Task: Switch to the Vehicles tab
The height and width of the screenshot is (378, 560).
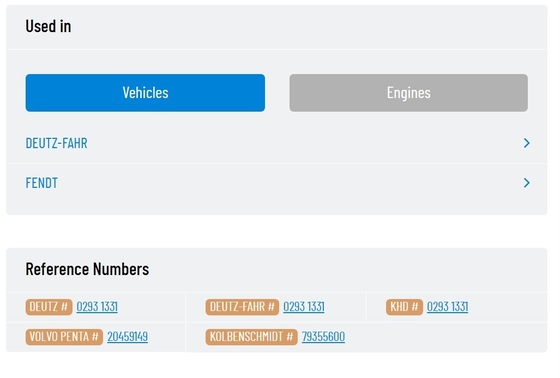Action: [145, 93]
